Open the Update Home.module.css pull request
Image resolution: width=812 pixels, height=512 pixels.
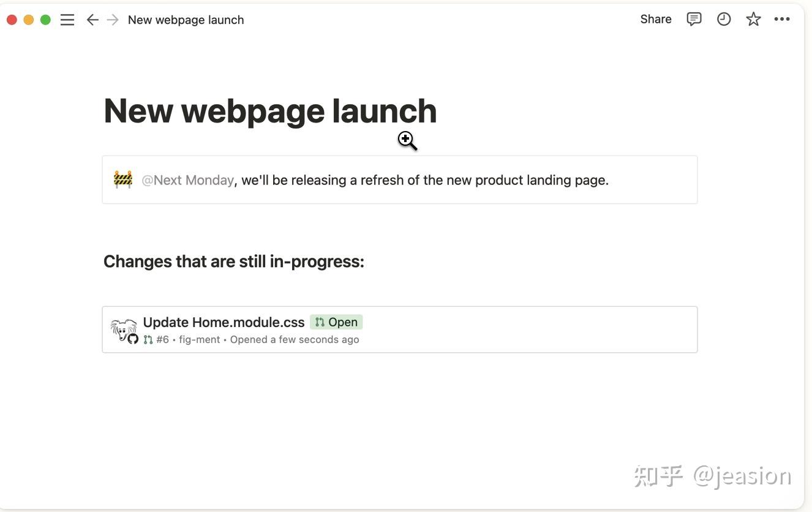(224, 322)
